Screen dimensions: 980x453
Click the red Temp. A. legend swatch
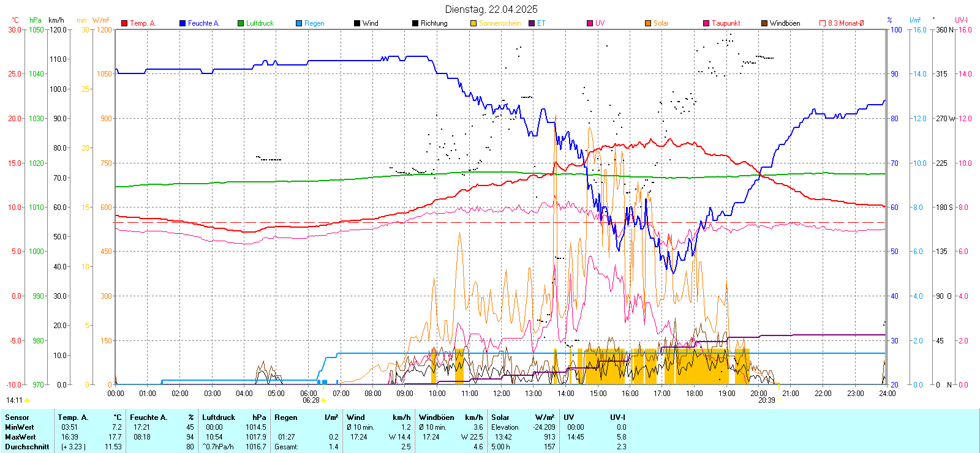tap(124, 23)
